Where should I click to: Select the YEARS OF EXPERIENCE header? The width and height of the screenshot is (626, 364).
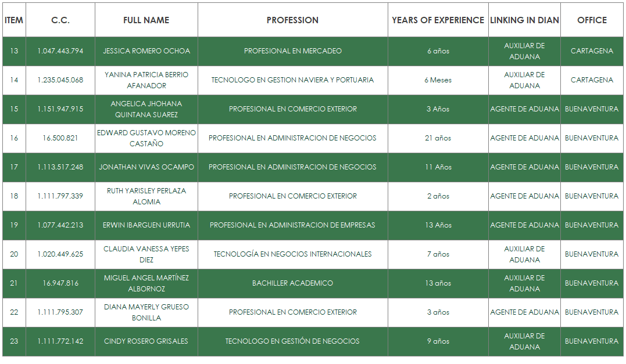point(438,20)
